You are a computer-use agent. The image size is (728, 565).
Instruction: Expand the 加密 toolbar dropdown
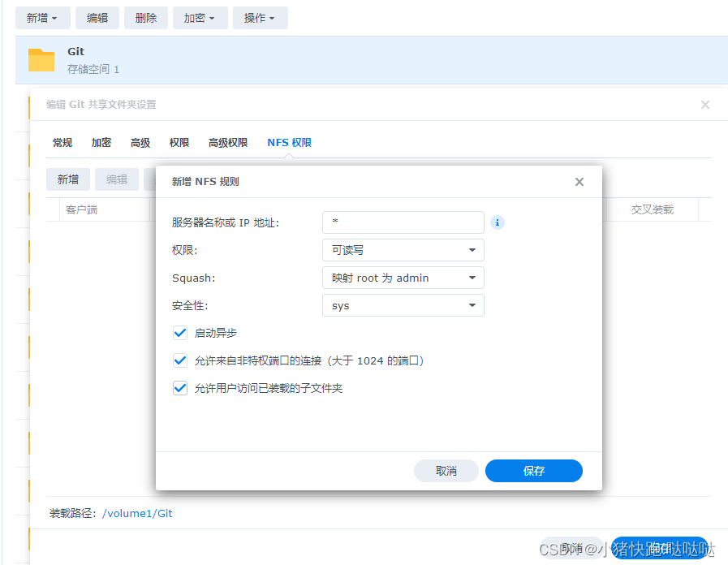[x=200, y=17]
